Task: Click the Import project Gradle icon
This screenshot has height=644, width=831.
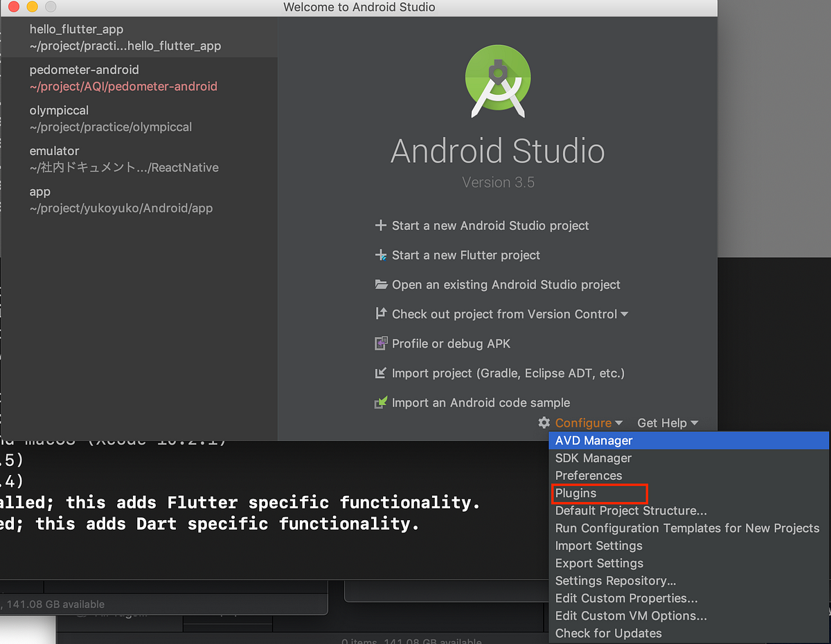Action: click(381, 373)
